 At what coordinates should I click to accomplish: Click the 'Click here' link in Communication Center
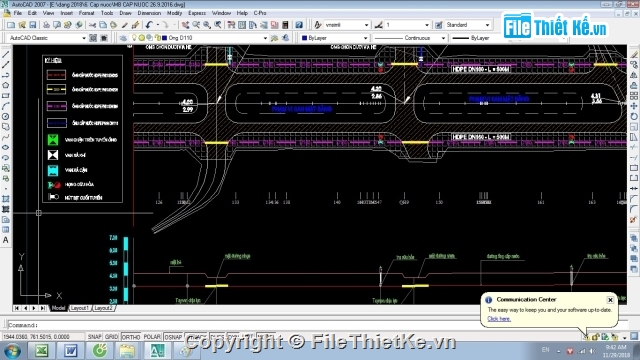tap(499, 319)
